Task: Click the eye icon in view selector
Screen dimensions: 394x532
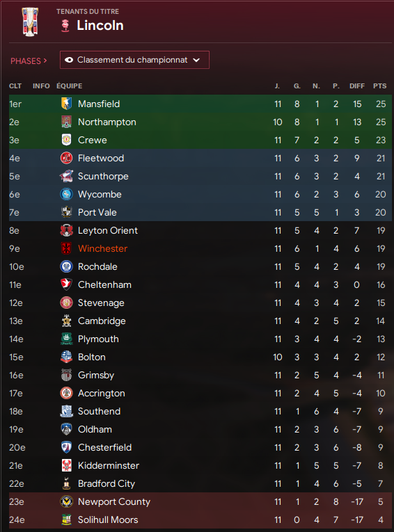Action: click(x=69, y=60)
